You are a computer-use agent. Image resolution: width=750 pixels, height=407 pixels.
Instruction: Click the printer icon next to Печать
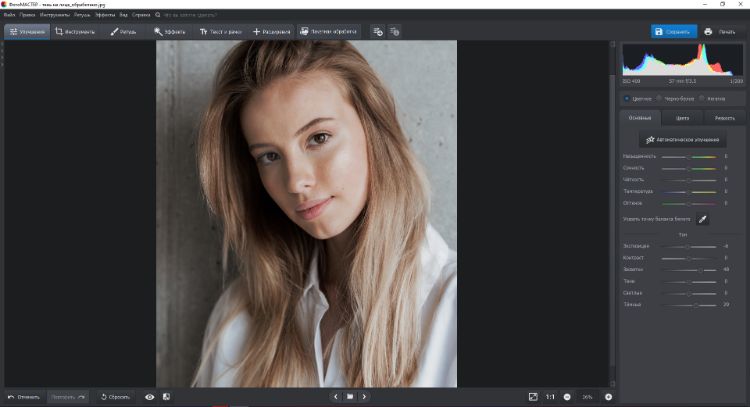(x=708, y=32)
